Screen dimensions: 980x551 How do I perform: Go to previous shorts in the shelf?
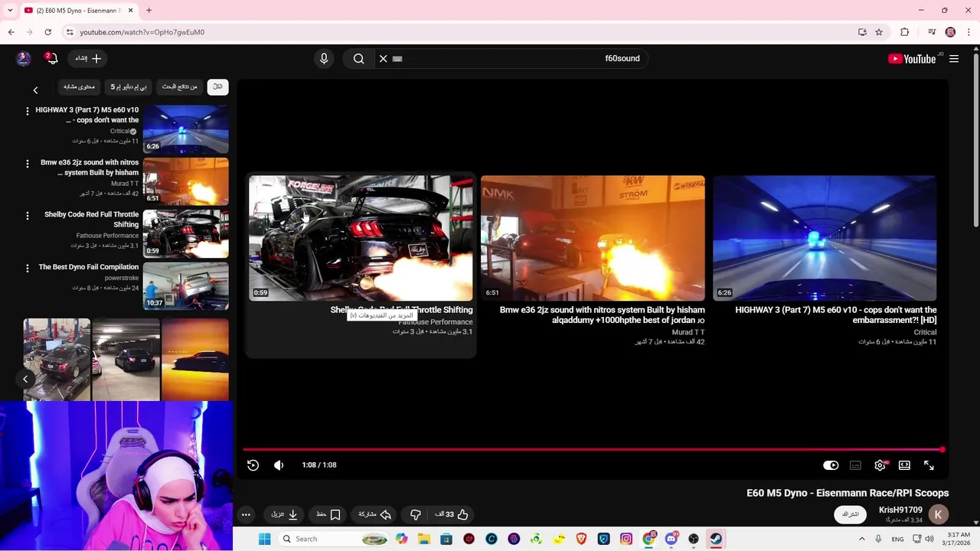click(x=25, y=379)
